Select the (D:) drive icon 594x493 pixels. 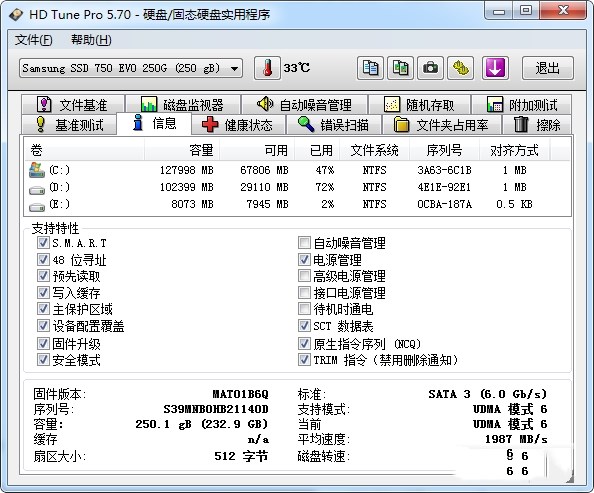[37, 189]
